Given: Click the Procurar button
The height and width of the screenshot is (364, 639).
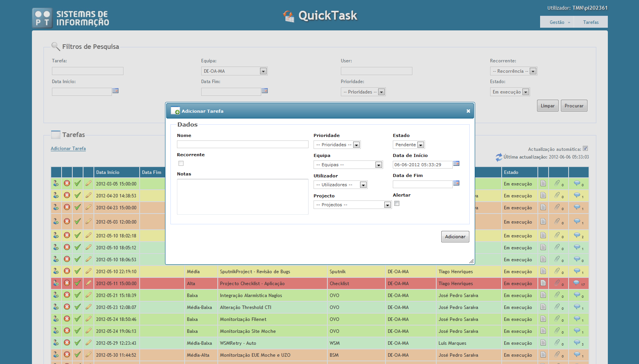Looking at the screenshot, I should pyautogui.click(x=574, y=106).
